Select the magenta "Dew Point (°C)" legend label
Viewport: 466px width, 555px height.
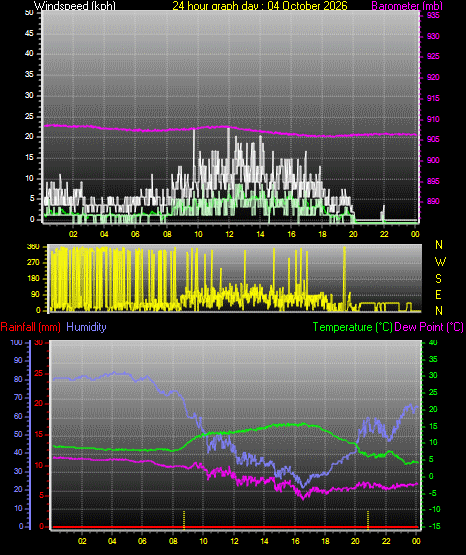click(429, 327)
